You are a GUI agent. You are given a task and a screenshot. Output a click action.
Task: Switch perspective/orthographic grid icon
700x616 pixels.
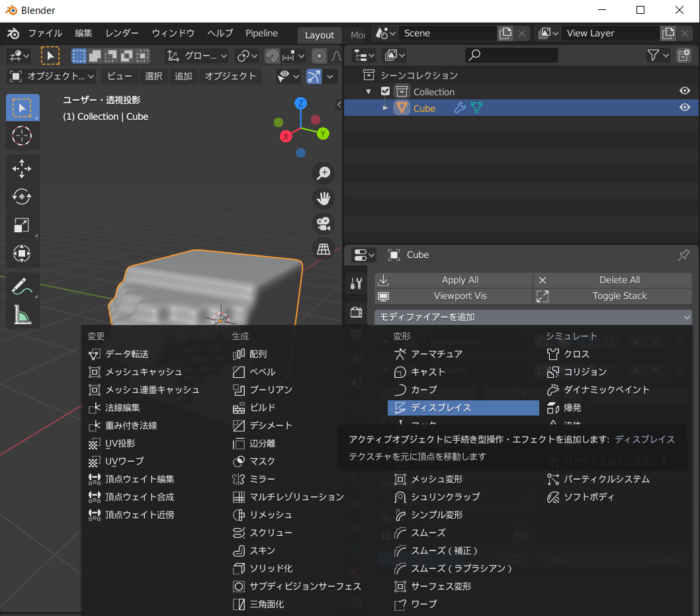tap(324, 249)
